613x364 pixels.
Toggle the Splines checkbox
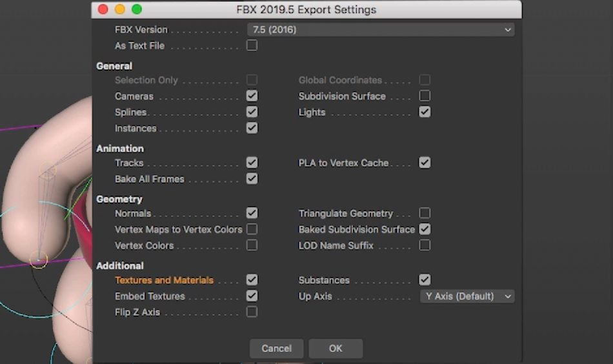[x=252, y=112]
